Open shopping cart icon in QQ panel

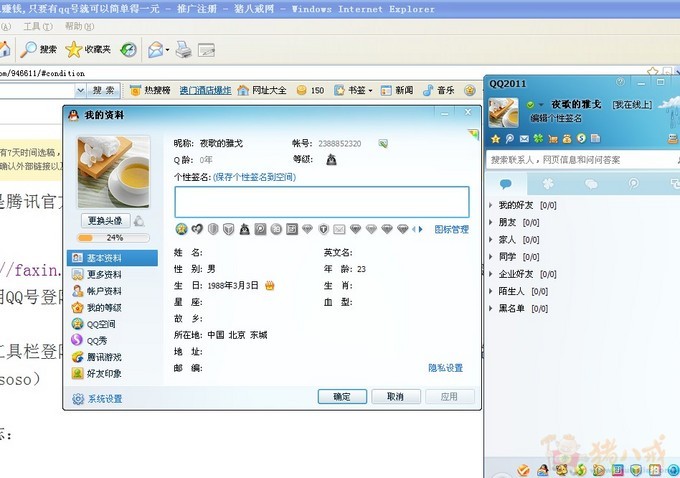pyautogui.click(x=552, y=139)
